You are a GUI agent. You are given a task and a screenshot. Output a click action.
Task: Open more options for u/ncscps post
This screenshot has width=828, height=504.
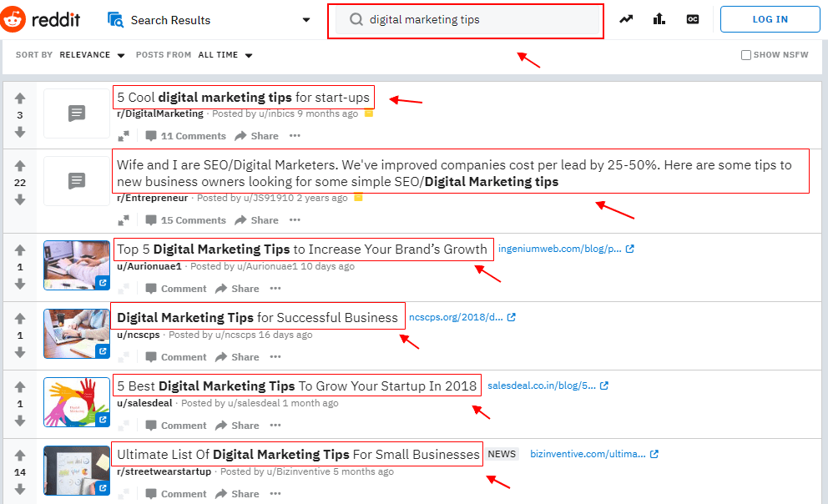pos(275,357)
